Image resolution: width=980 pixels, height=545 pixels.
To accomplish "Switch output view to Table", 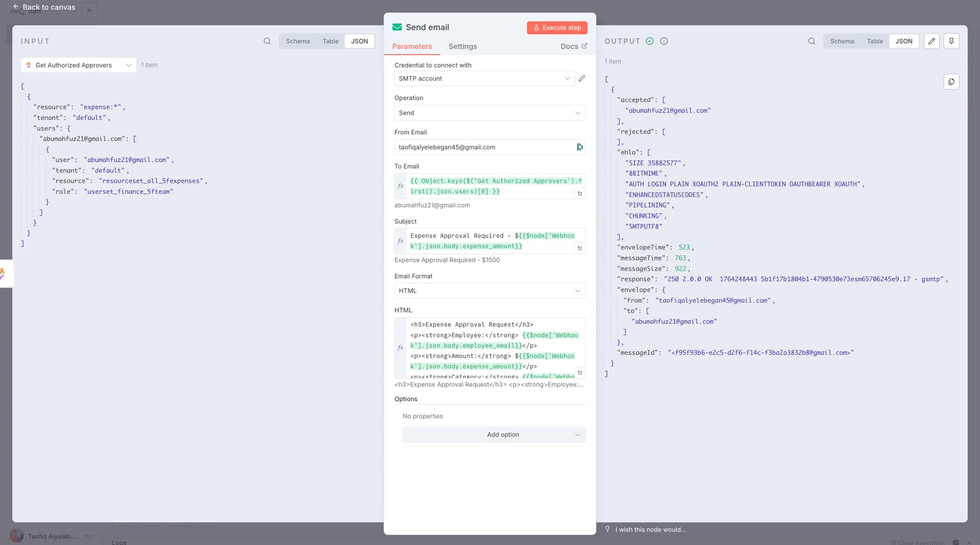I will tap(875, 41).
